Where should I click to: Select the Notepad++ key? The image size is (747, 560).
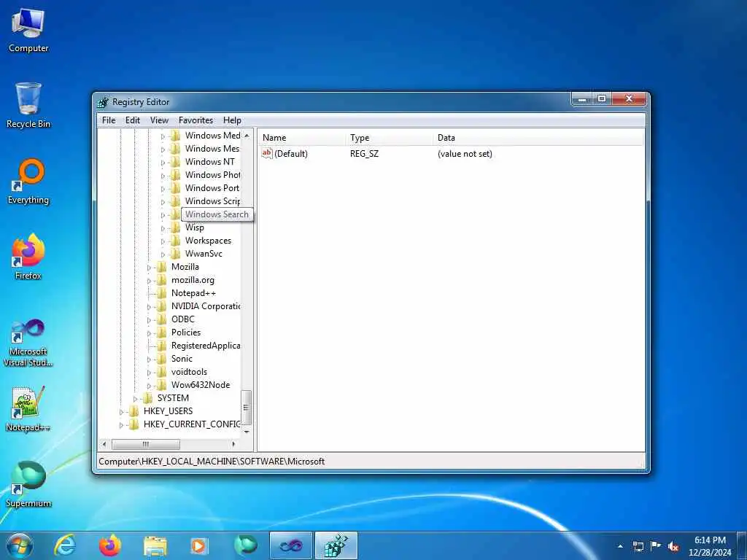tap(193, 293)
